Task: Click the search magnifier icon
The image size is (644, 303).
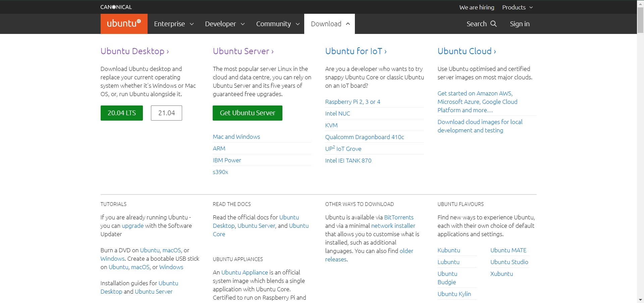Action: click(493, 24)
